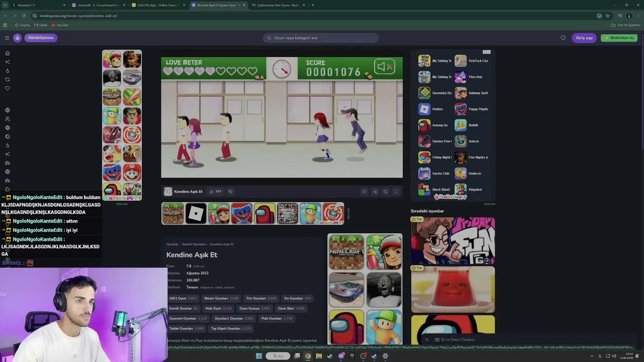Open Google Chrome from the taskbar
This screenshot has height=362, width=644.
pyautogui.click(x=308, y=356)
